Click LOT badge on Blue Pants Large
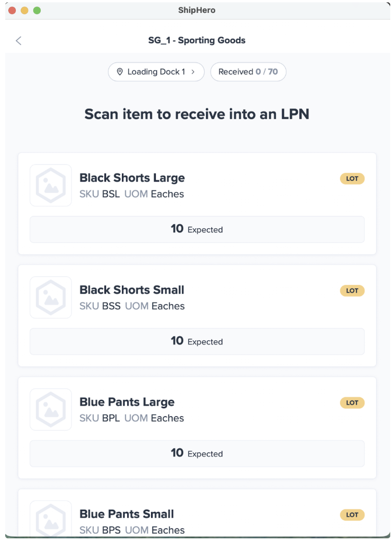 click(352, 403)
